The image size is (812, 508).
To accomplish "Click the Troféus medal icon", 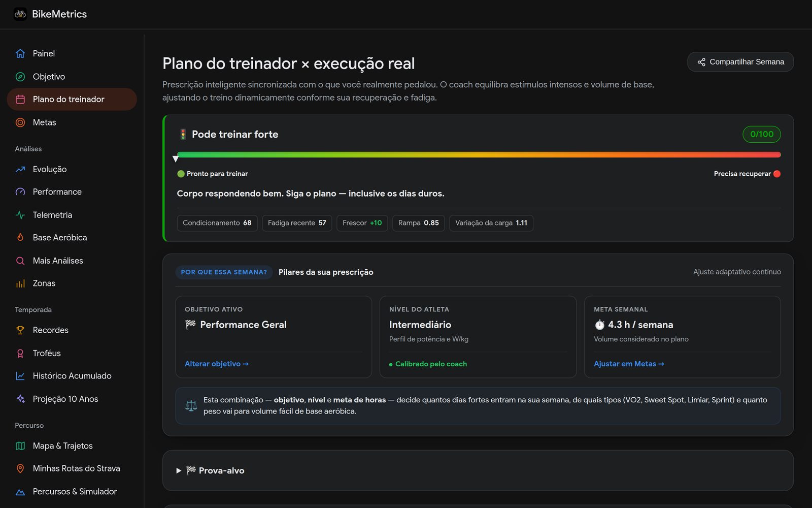I will 20,353.
